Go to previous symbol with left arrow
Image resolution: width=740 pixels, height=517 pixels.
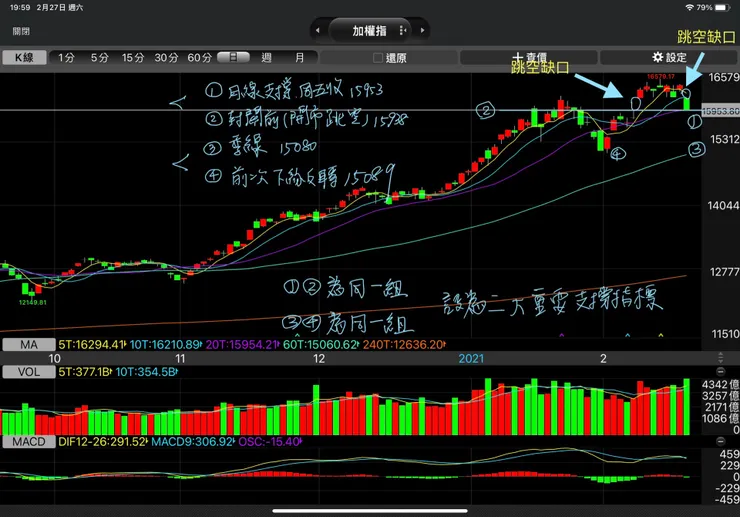[318, 31]
